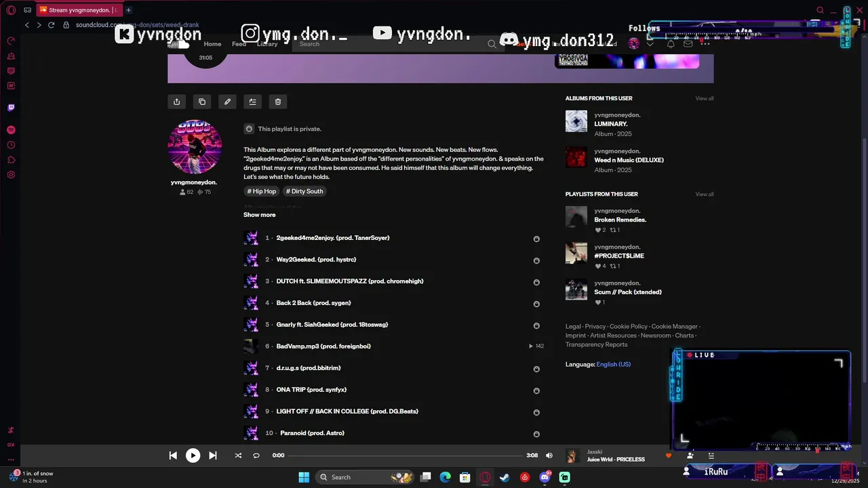The height and width of the screenshot is (488, 868).
Task: Click the trash delete playlist icon
Action: point(277,102)
